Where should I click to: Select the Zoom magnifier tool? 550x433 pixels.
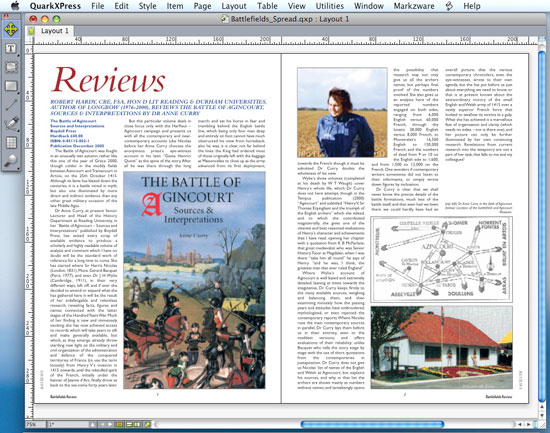pos(11,160)
